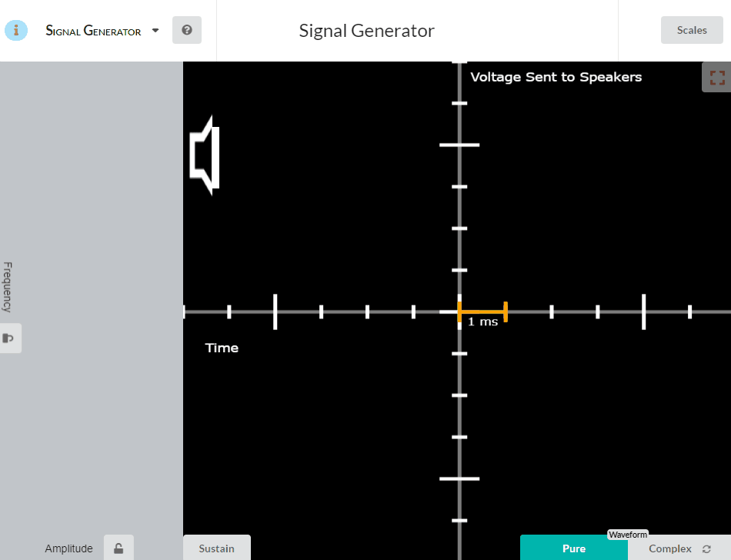This screenshot has width=731, height=560.
Task: Click the Signal Generator page heading
Action: (366, 32)
